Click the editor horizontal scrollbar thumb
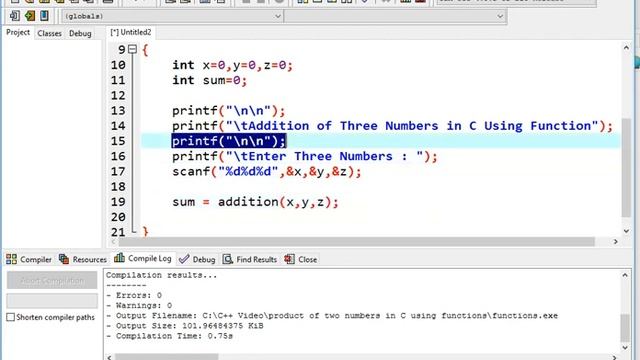Screen dimensions: 640x360 point(356,242)
